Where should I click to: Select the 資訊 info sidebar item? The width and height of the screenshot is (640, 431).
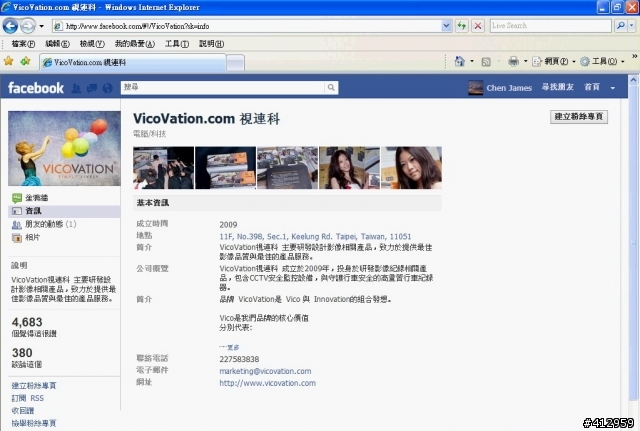[64, 211]
